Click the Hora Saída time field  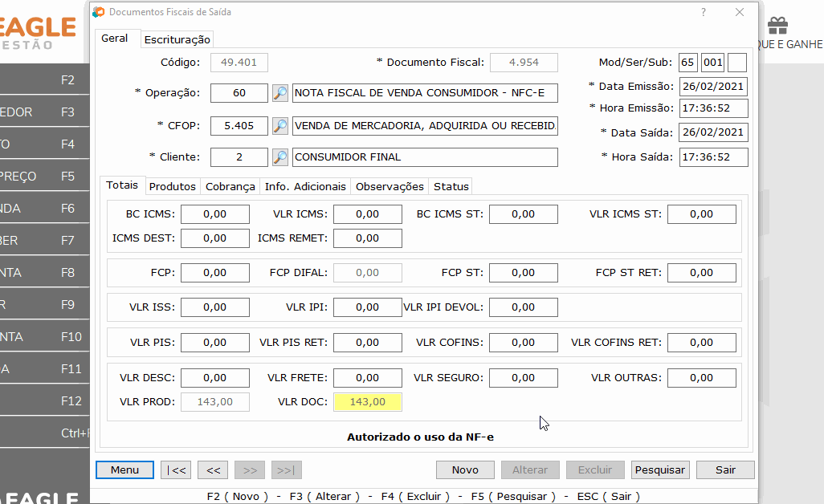[713, 157]
